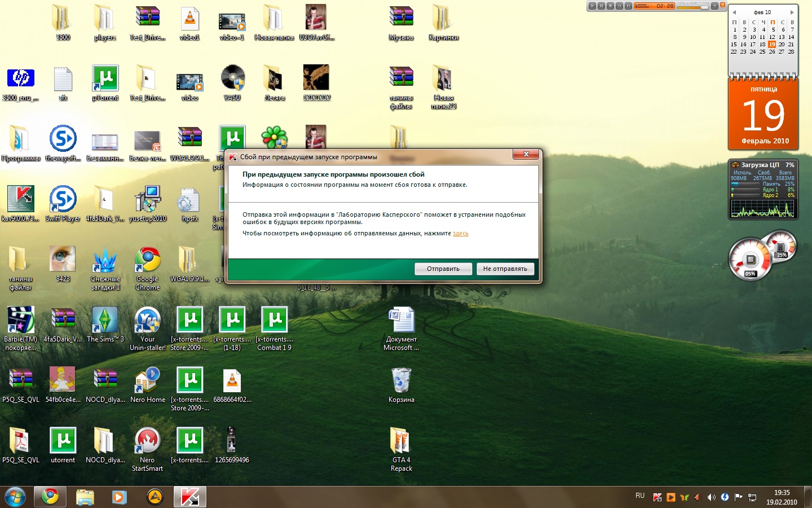The image size is (812, 508).
Task: Open the Летяга folder
Action: click(x=274, y=83)
